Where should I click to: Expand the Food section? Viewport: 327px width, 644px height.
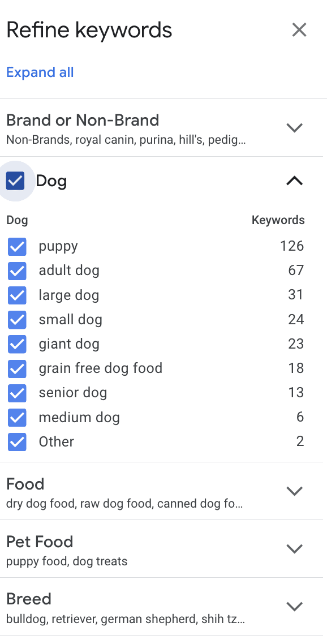(294, 491)
